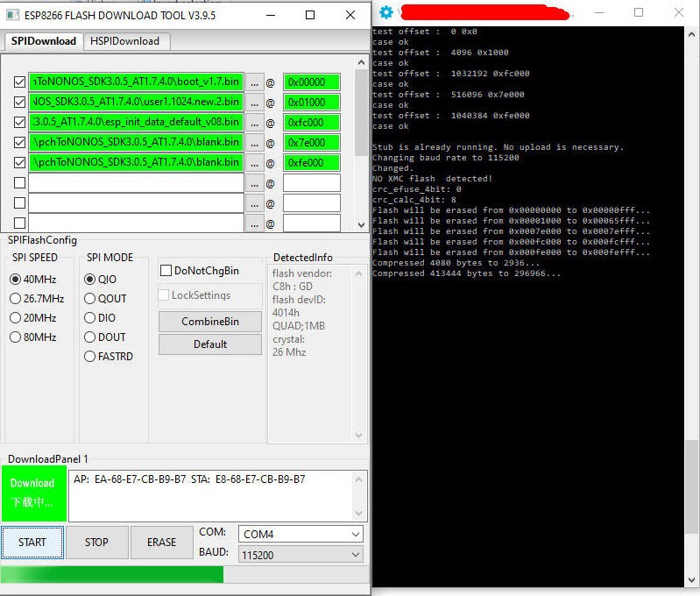Browse file for boot_v1.7.bin row
The height and width of the screenshot is (596, 700).
tap(254, 82)
